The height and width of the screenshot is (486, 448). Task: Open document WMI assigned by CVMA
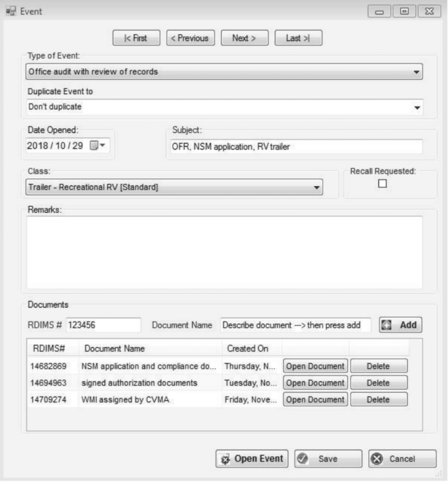click(x=316, y=399)
